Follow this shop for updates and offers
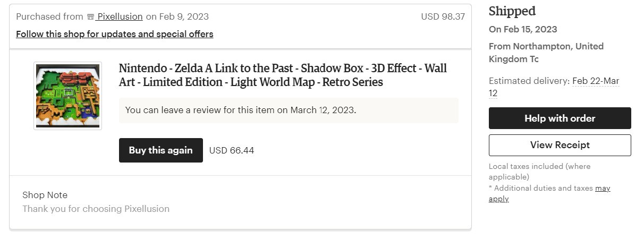Screen dimensions: 644x239 pos(114,34)
